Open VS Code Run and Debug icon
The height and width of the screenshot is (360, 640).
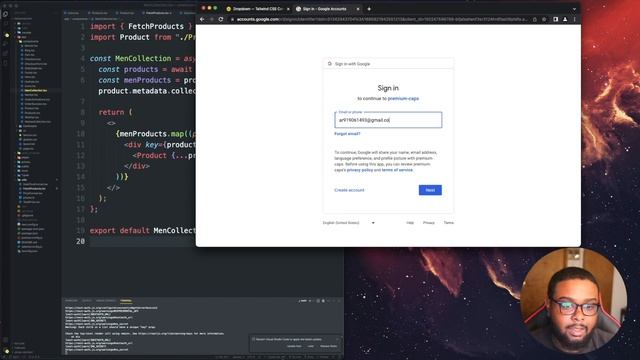(x=5, y=43)
